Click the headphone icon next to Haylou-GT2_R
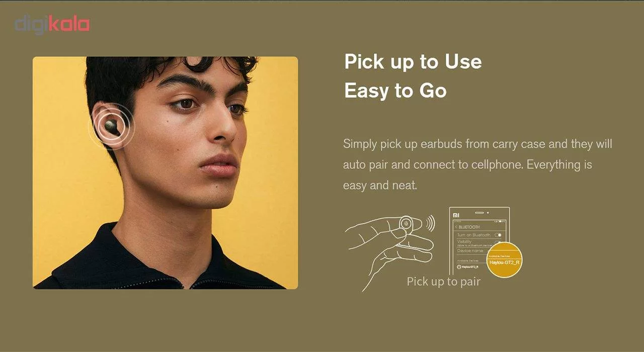This screenshot has width=644, height=352. point(459,267)
